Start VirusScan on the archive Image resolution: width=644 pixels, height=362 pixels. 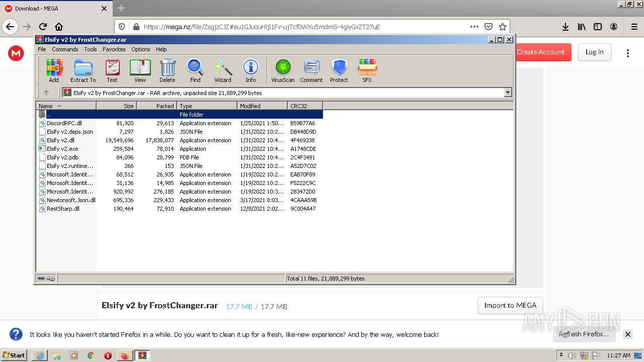tap(283, 70)
